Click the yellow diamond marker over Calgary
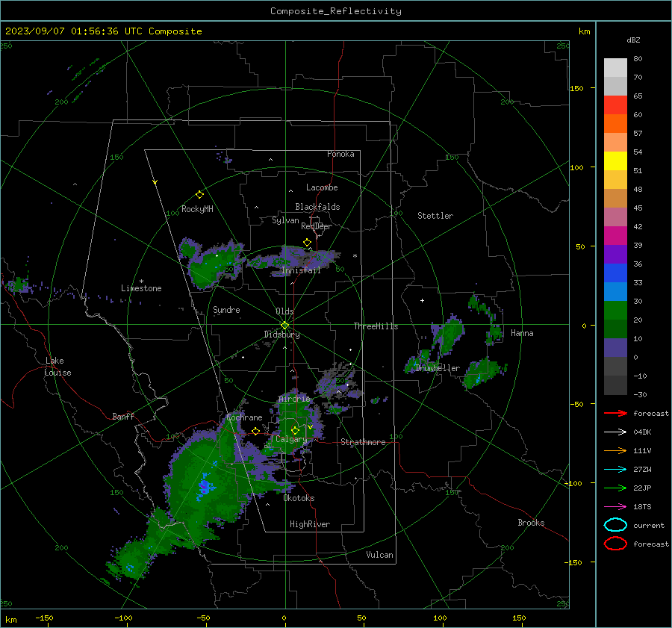This screenshot has height=628, width=672. [x=295, y=430]
